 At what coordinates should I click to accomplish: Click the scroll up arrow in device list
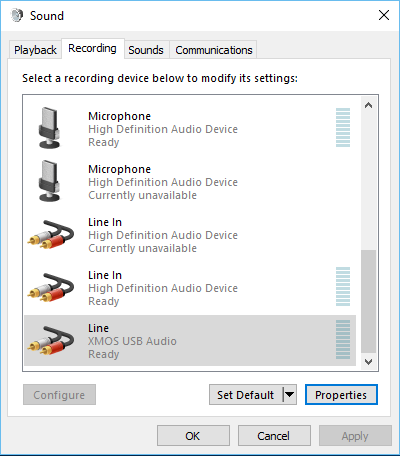(x=368, y=105)
